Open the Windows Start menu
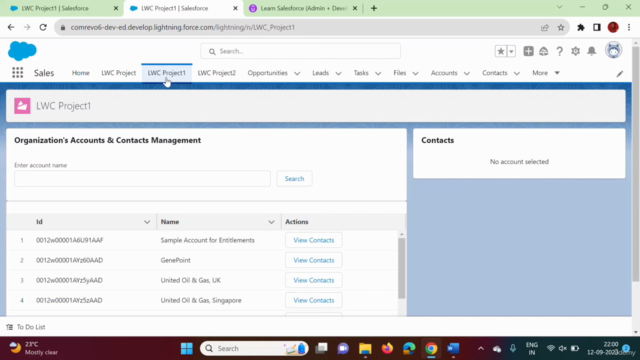640x360 pixels. coord(187,348)
